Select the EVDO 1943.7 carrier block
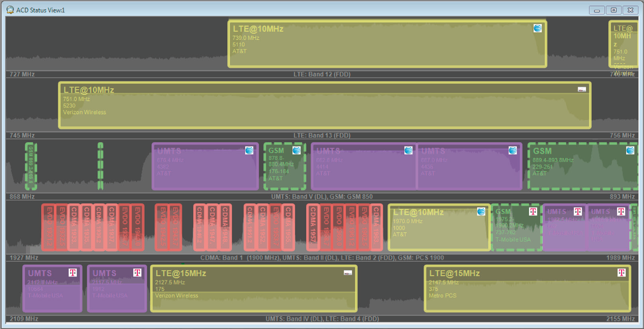Screen dimensions: 644x329 pyautogui.click(x=175, y=227)
